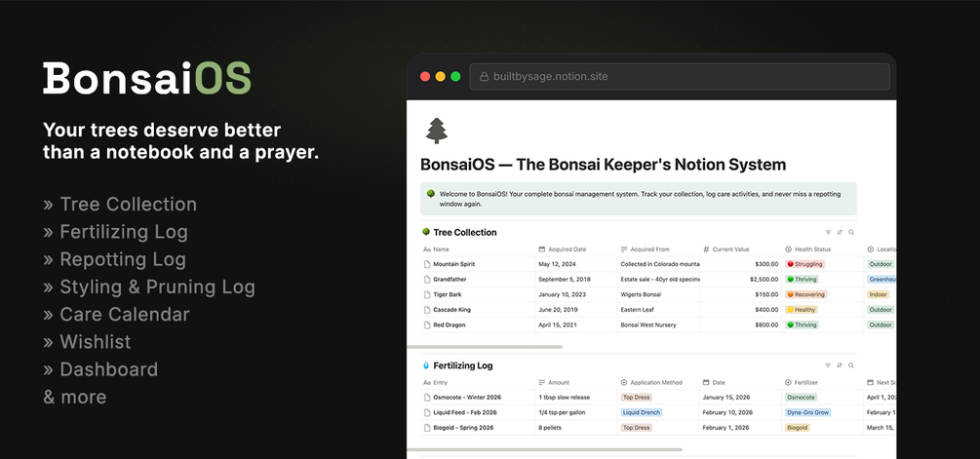The width and height of the screenshot is (980, 459).
Task: Search within Tree Collection table
Action: [851, 232]
